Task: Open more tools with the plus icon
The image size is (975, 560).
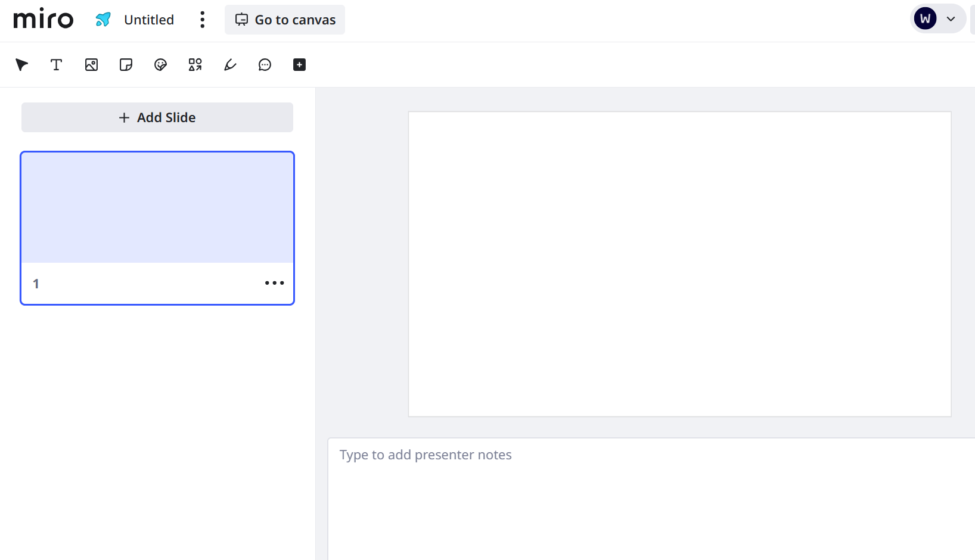Action: point(299,64)
